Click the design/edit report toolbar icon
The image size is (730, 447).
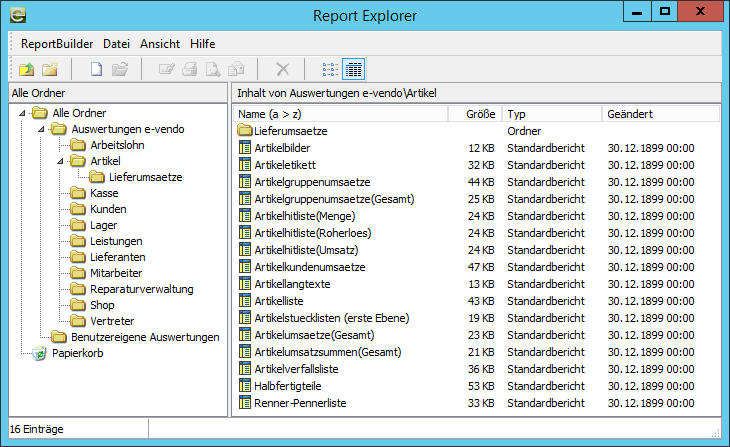(166, 69)
